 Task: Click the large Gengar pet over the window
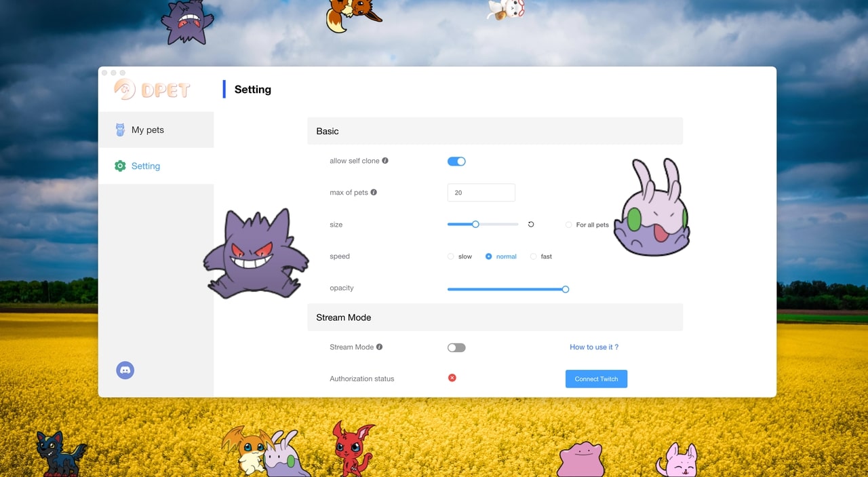coord(255,254)
